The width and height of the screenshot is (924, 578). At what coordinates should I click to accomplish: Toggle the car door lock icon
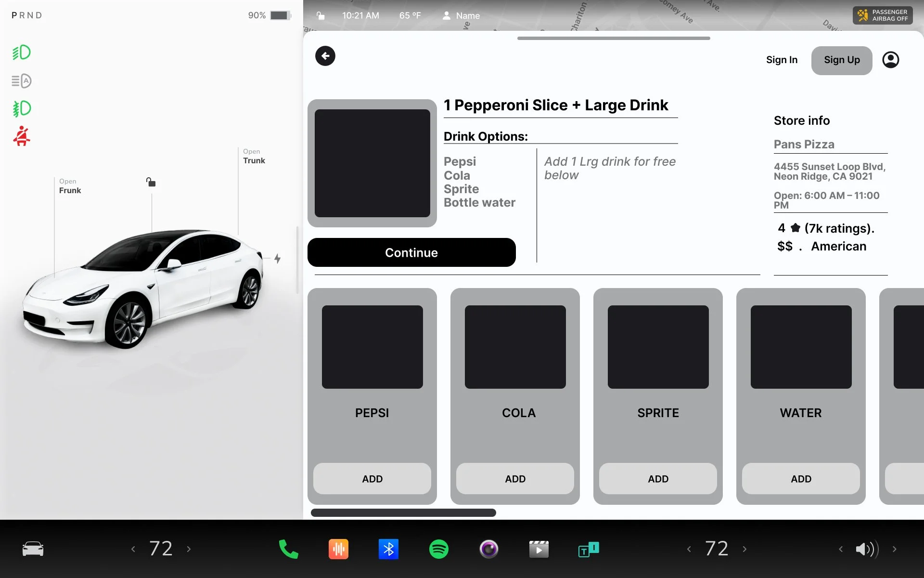pos(151,182)
